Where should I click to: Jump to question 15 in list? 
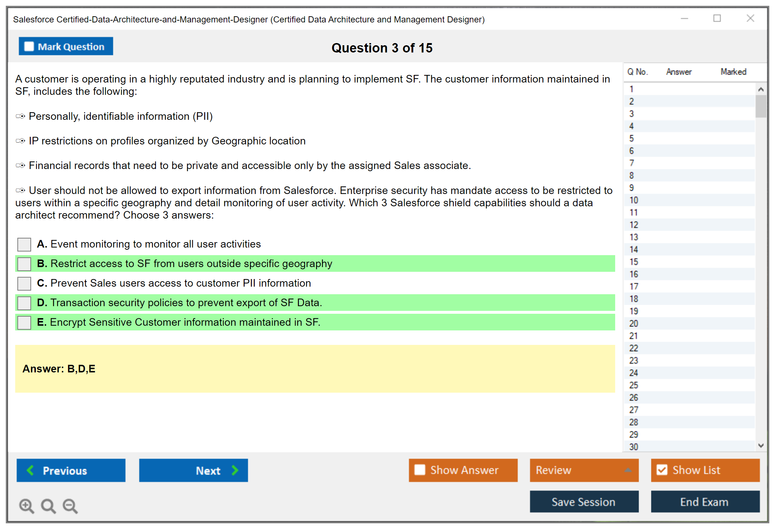[634, 262]
